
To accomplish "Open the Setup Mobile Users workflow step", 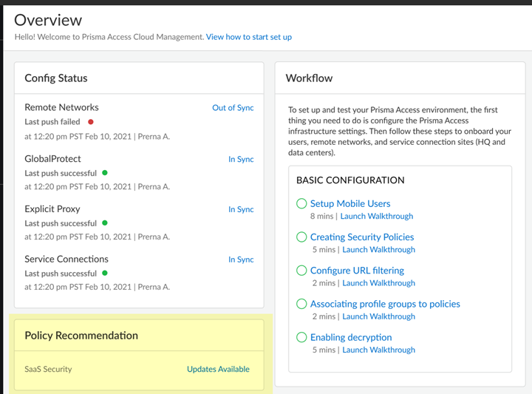I will pos(350,203).
